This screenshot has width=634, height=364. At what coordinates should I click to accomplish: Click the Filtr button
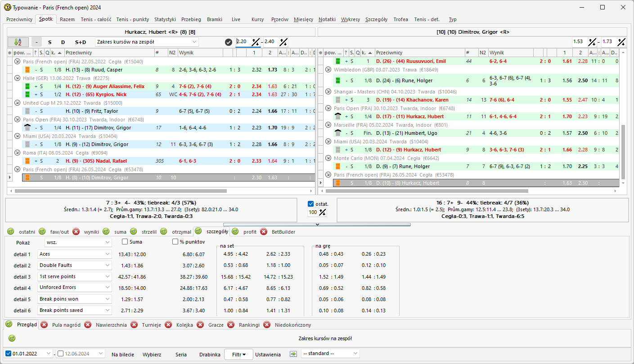tap(238, 354)
